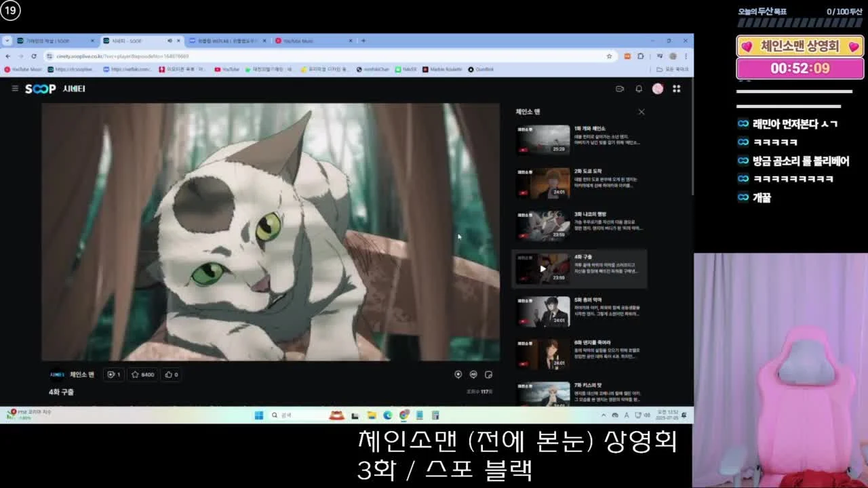The width and height of the screenshot is (868, 488).
Task: Click the broadcast camera icon in header
Action: (x=619, y=89)
